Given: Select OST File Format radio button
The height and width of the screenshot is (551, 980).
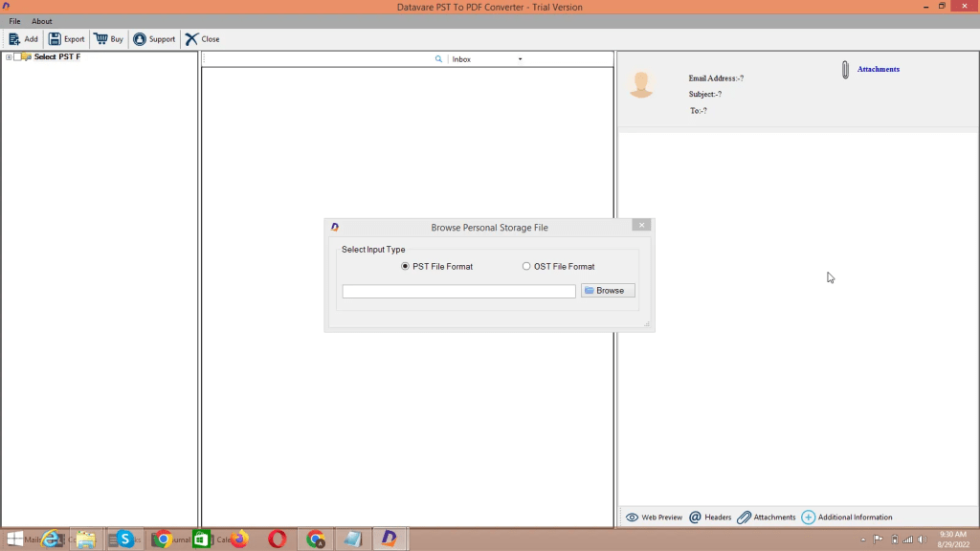Looking at the screenshot, I should pyautogui.click(x=526, y=267).
